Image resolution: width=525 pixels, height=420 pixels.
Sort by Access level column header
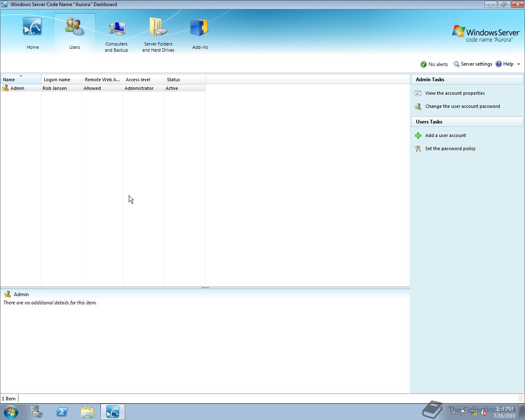pyautogui.click(x=144, y=80)
